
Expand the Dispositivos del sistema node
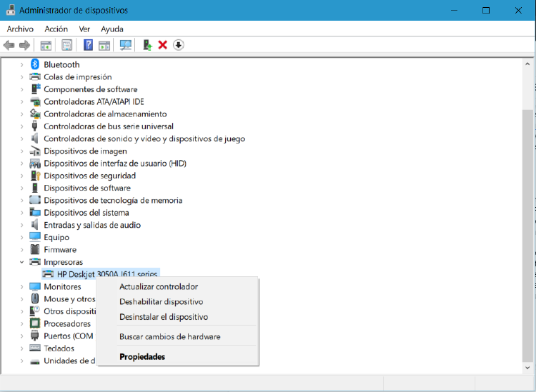click(x=21, y=212)
